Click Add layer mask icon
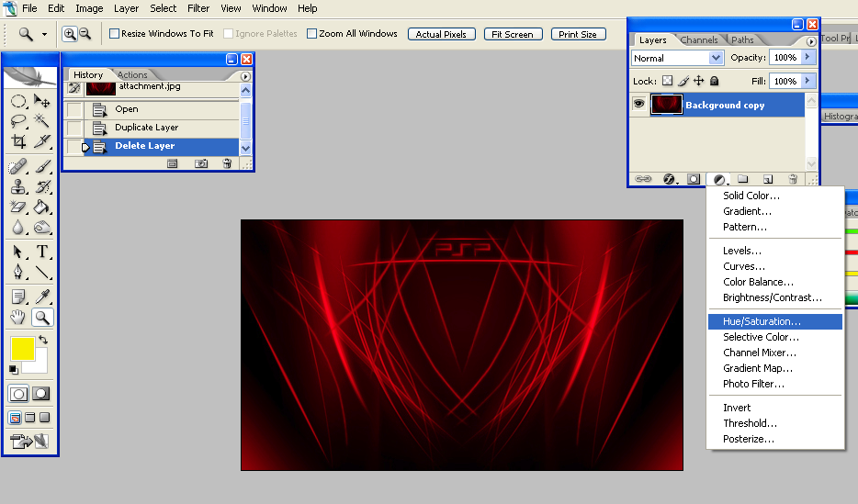Viewport: 858px width, 504px height. coord(694,179)
